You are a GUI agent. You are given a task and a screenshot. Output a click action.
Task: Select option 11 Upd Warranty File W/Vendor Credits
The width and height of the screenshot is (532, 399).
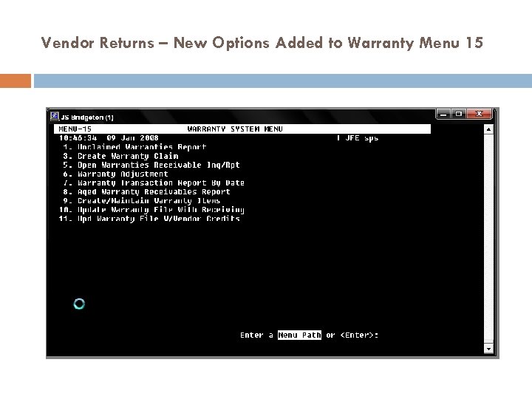[149, 219]
